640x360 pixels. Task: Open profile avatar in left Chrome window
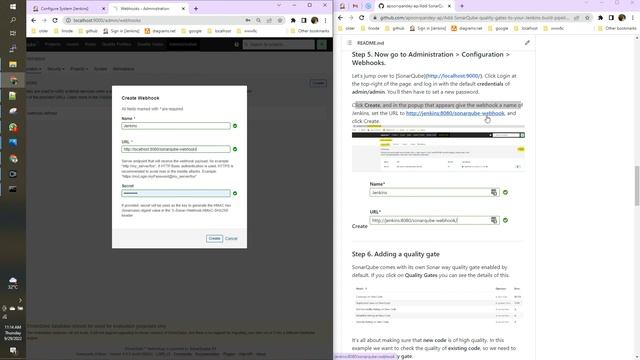click(x=314, y=20)
